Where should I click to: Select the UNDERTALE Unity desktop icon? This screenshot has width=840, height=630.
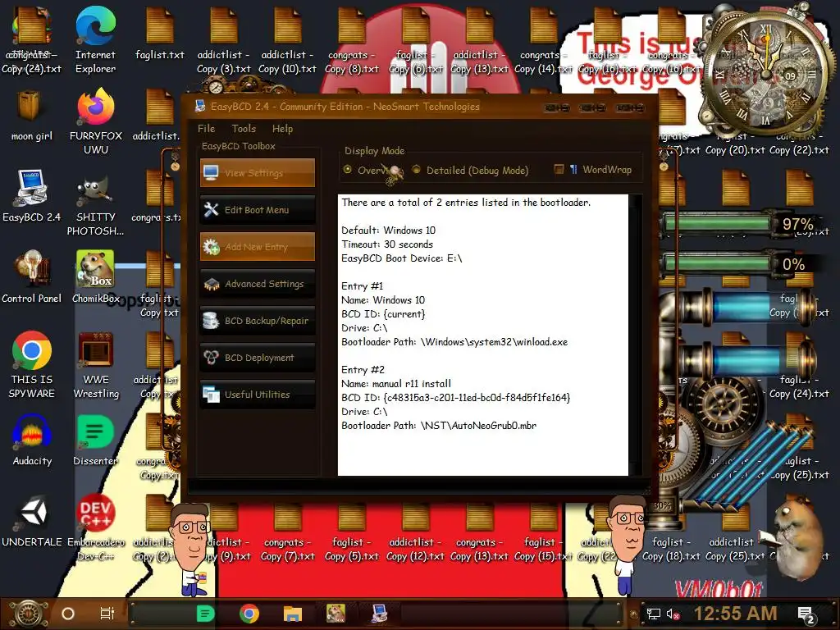[32, 521]
